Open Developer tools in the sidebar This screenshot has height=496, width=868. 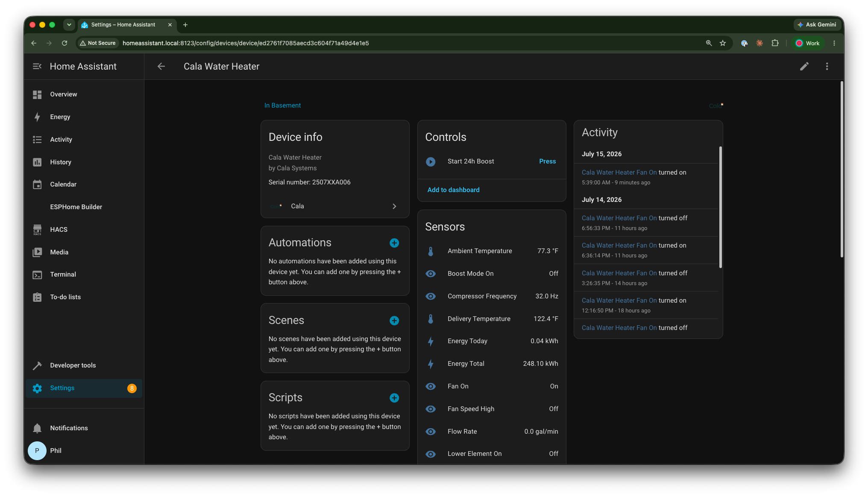(x=84, y=365)
